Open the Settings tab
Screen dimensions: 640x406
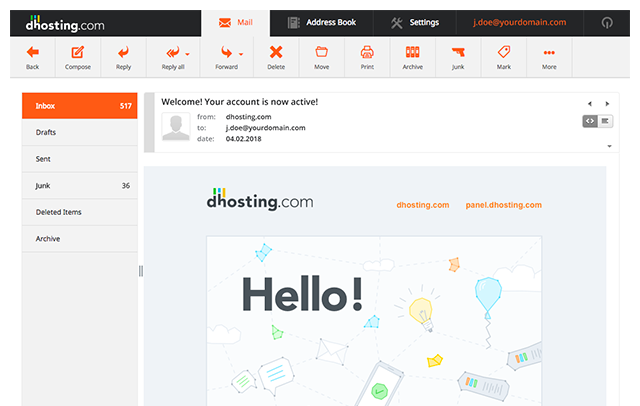click(x=415, y=22)
